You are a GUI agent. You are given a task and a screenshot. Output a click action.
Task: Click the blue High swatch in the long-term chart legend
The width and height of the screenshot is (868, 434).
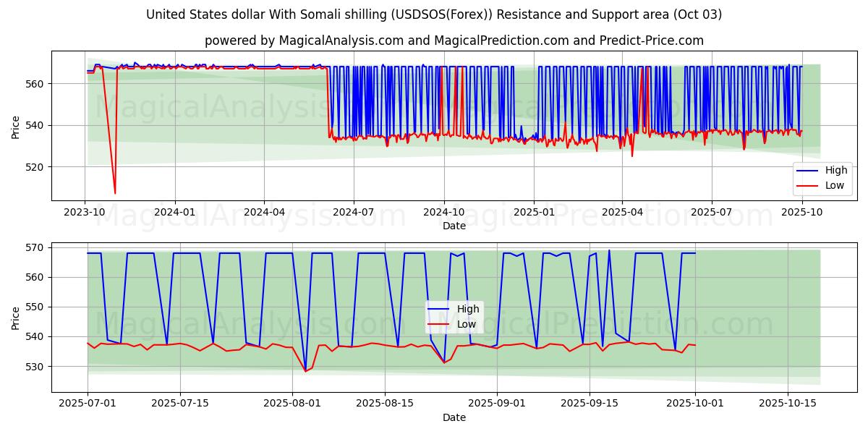[808, 171]
